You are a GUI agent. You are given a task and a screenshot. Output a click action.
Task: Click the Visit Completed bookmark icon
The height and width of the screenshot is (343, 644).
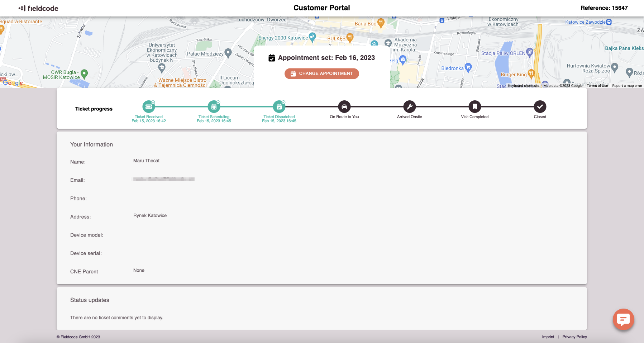point(475,107)
